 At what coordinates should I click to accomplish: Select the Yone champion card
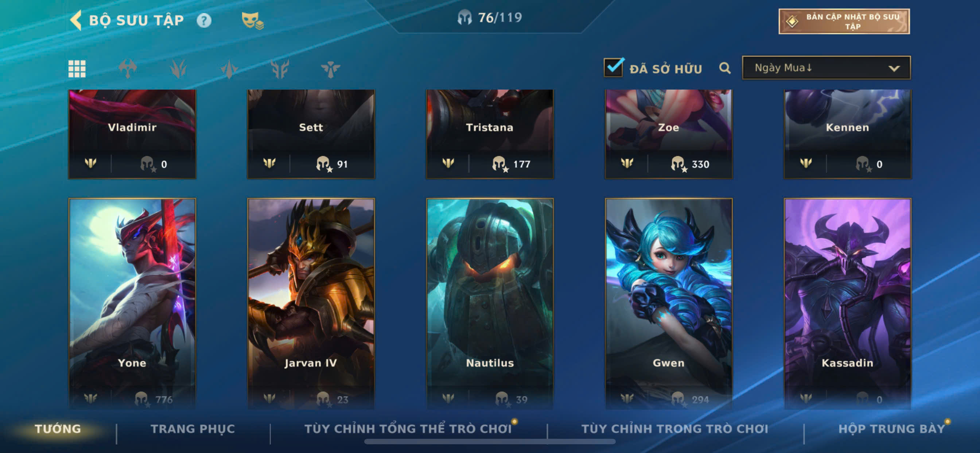132,303
